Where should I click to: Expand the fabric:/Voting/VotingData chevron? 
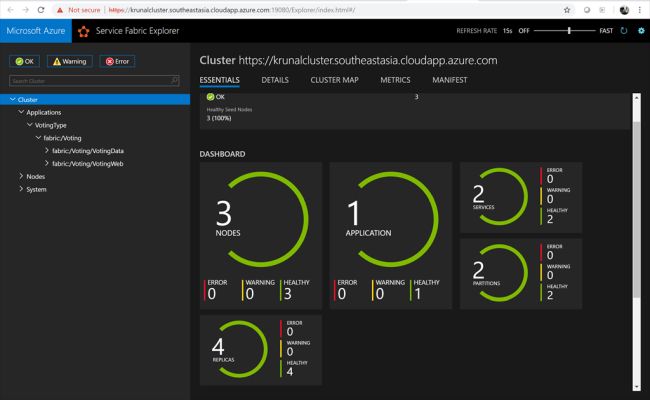point(47,150)
